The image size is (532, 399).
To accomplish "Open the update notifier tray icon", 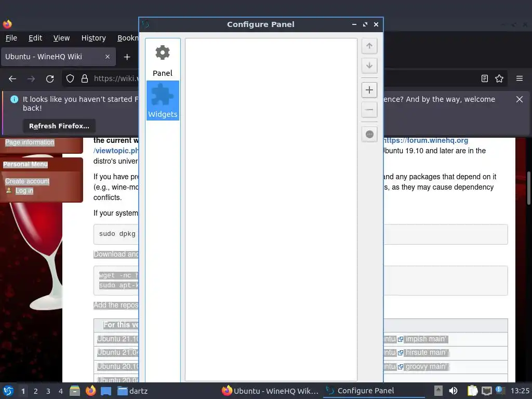I will [x=500, y=390].
